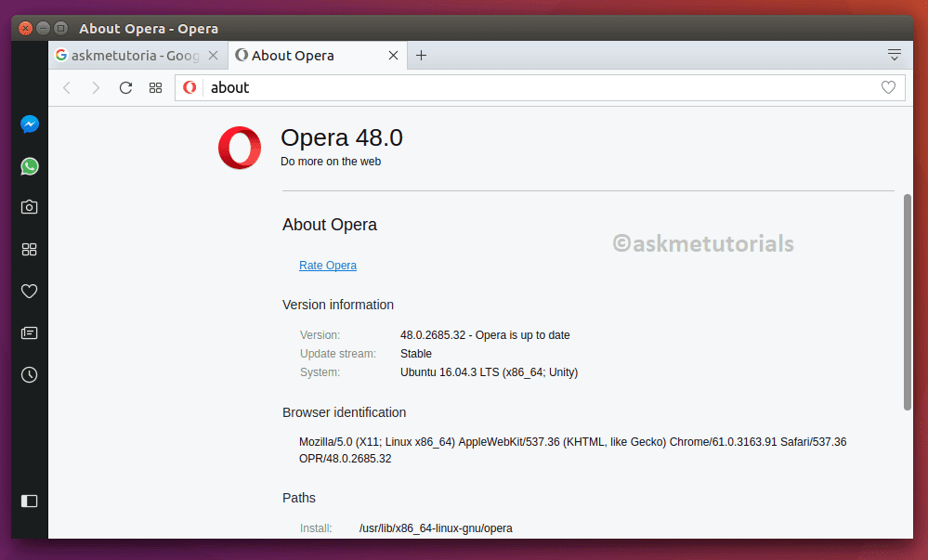Minimize the Opera window
The image size is (928, 560).
pyautogui.click(x=44, y=28)
